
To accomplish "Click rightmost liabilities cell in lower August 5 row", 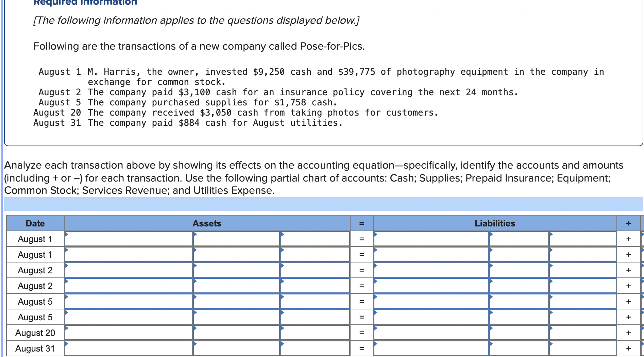I will [582, 317].
